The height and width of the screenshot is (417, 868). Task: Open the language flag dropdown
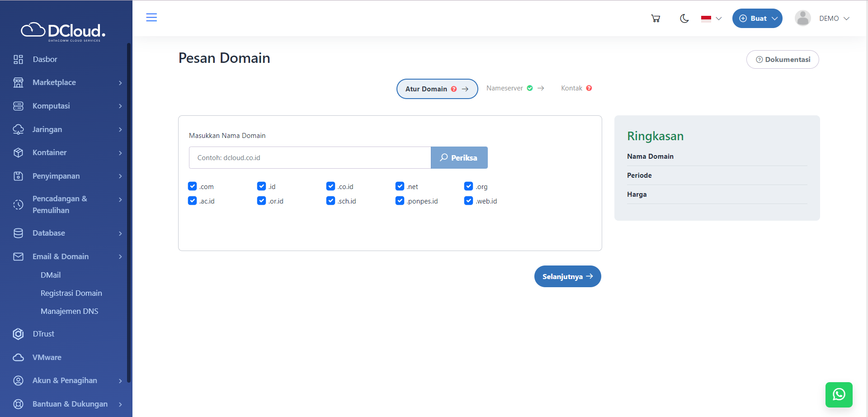tap(710, 19)
